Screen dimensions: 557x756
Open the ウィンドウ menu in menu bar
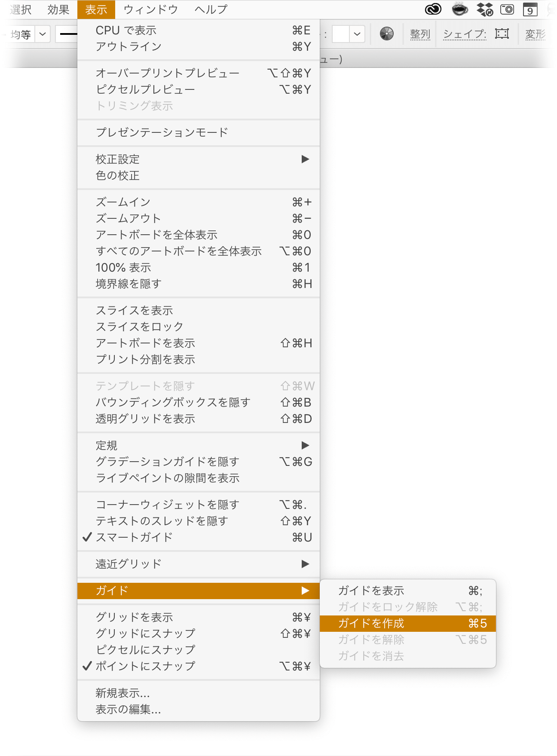pos(150,9)
